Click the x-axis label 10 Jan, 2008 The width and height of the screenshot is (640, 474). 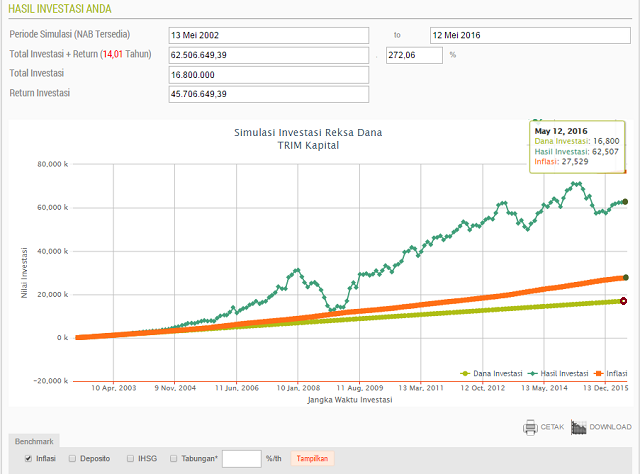[298, 388]
